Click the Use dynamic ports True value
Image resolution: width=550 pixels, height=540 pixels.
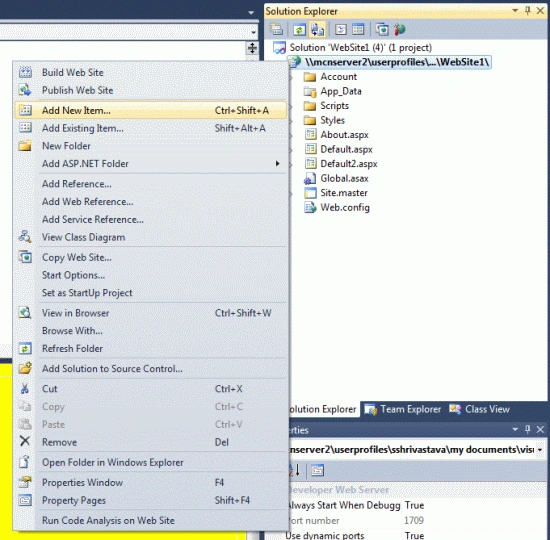(414, 535)
